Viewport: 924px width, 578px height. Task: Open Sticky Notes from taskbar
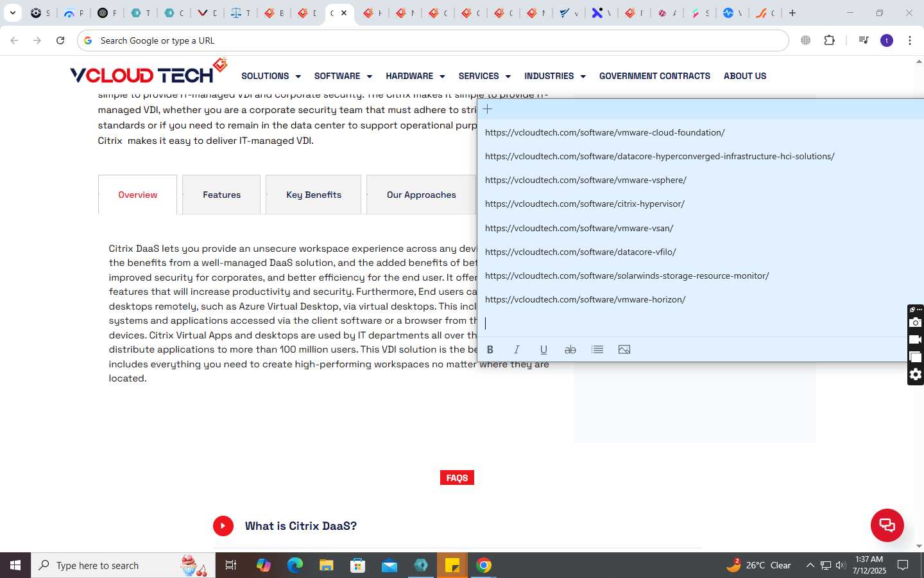[x=452, y=565]
